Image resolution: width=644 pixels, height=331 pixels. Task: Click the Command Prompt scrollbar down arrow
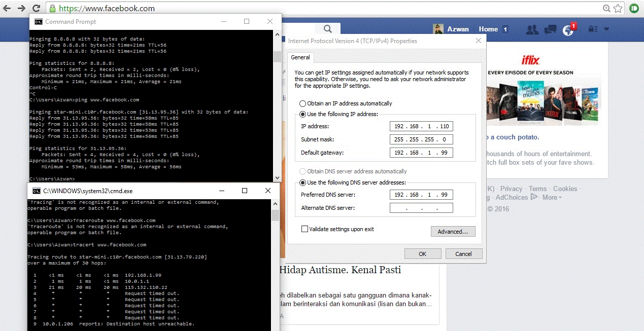click(277, 177)
